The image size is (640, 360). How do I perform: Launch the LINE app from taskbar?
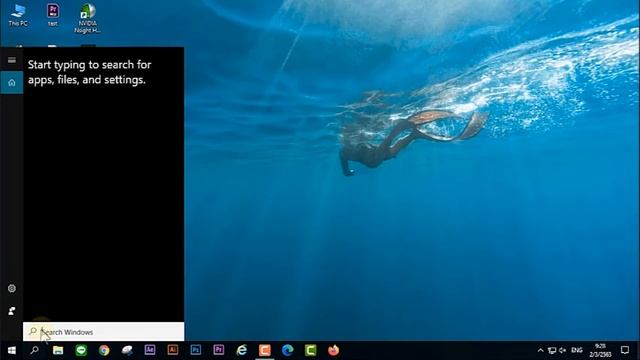81,350
